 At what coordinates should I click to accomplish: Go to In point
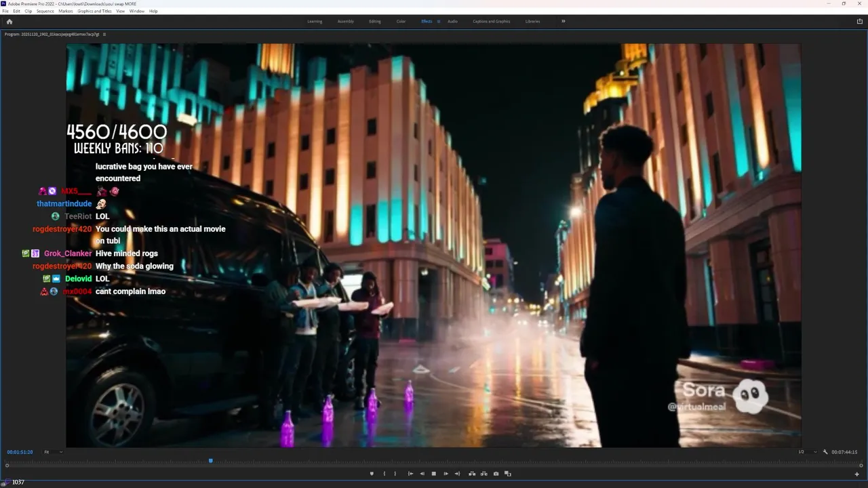pos(410,474)
